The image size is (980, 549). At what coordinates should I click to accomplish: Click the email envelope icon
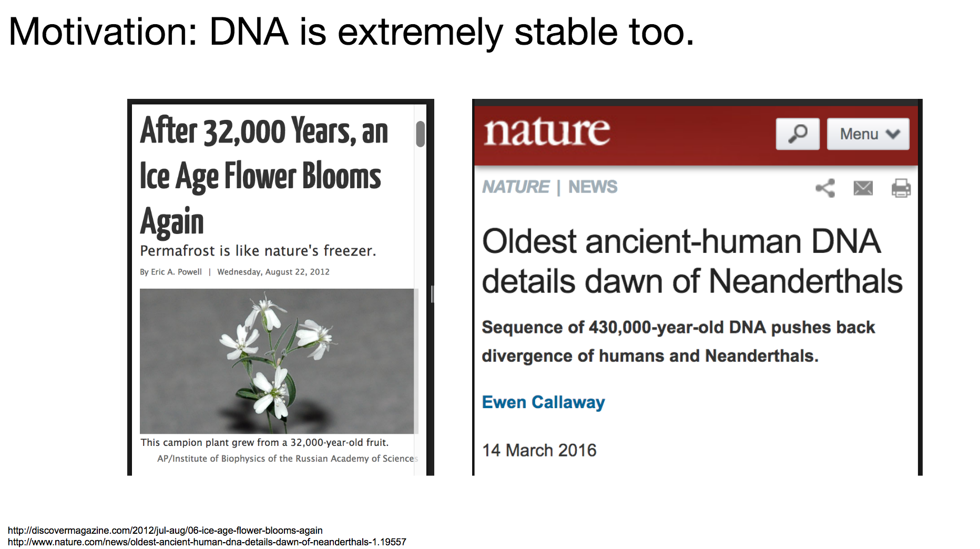863,188
